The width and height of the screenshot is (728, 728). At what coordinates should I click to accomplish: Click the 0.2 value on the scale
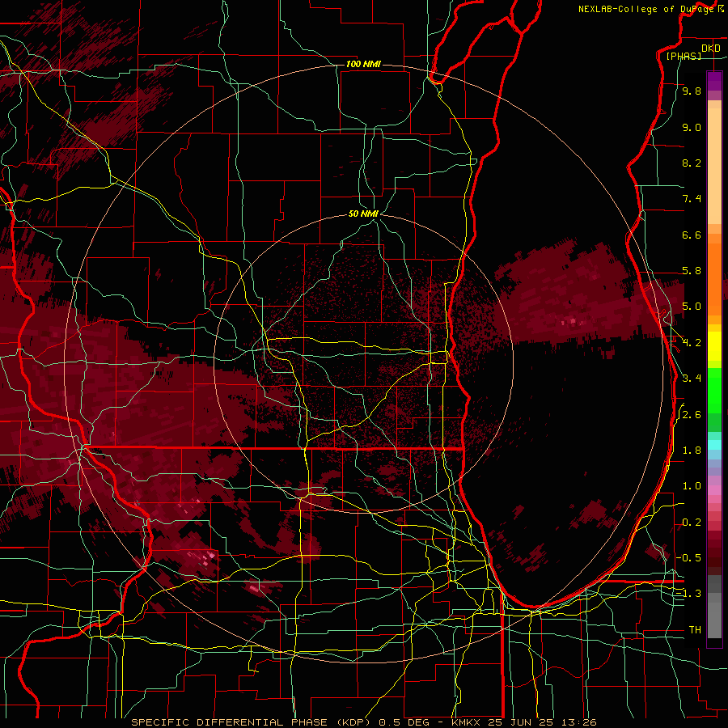click(x=692, y=523)
